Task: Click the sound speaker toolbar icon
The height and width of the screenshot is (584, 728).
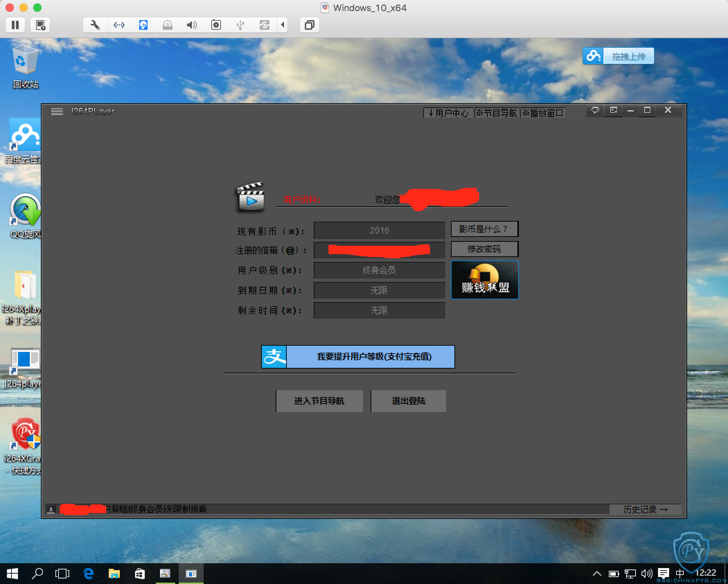Action: point(192,25)
